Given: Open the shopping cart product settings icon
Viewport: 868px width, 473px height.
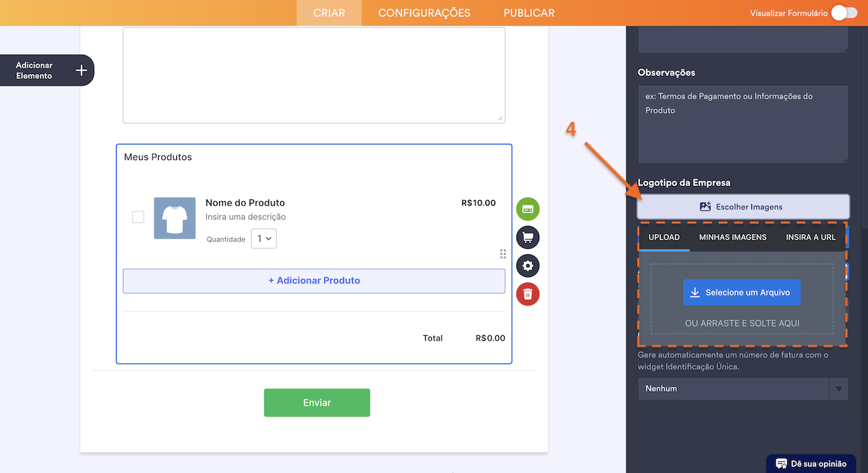Looking at the screenshot, I should pyautogui.click(x=528, y=238).
